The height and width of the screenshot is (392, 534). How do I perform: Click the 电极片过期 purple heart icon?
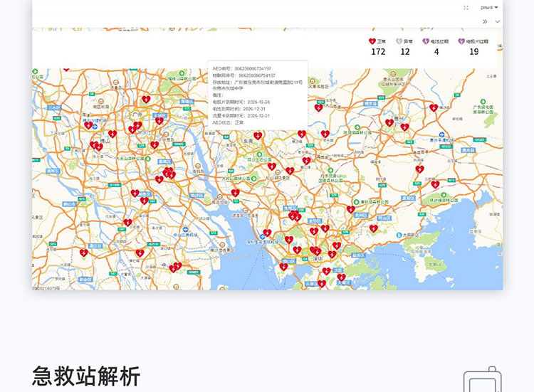[461, 42]
